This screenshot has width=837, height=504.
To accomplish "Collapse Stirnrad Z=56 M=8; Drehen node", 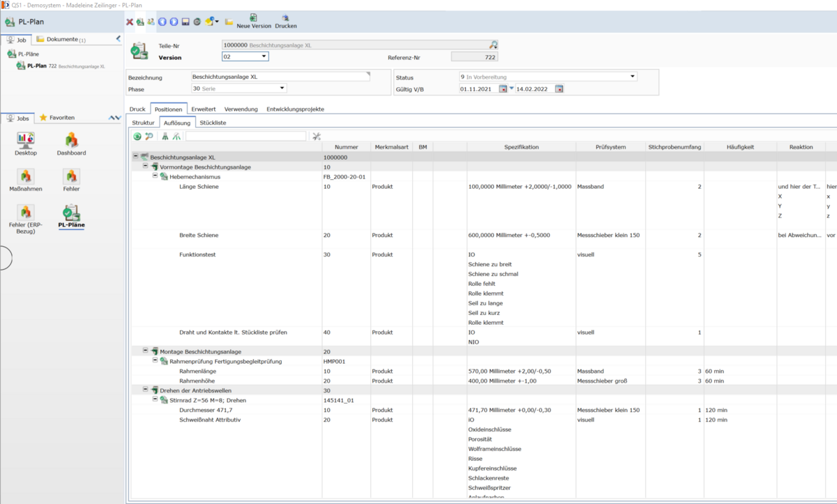I will [x=155, y=400].
